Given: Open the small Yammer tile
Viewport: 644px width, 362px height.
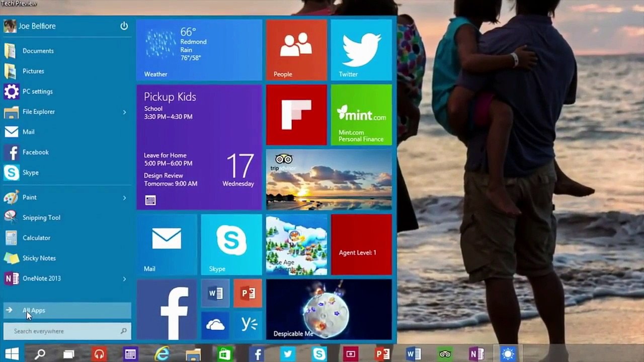Looking at the screenshot, I should 248,325.
